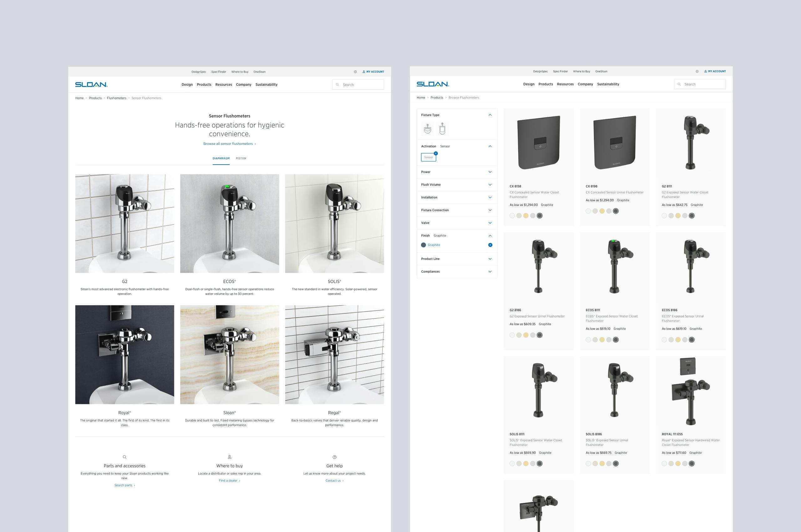Click Home breadcrumb on right page

pos(421,98)
